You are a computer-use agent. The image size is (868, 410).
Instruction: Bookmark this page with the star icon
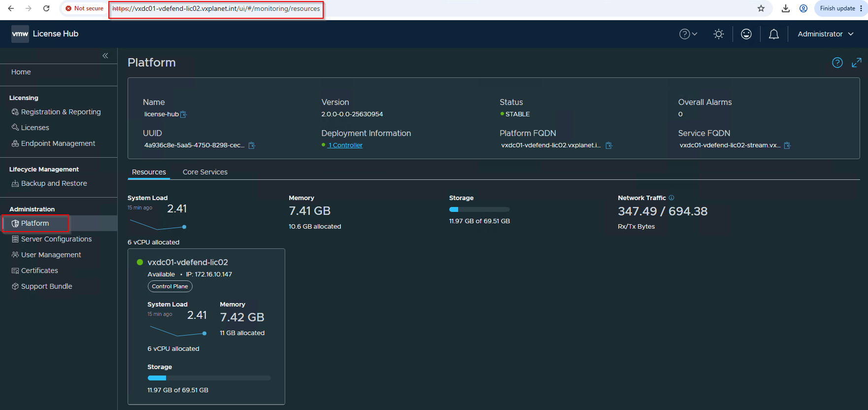pos(761,8)
